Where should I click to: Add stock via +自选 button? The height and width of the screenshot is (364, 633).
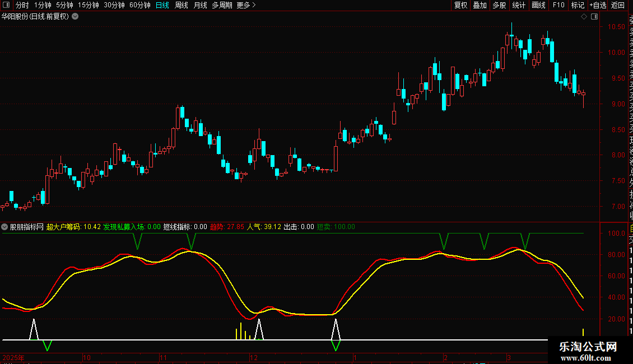click(x=598, y=5)
